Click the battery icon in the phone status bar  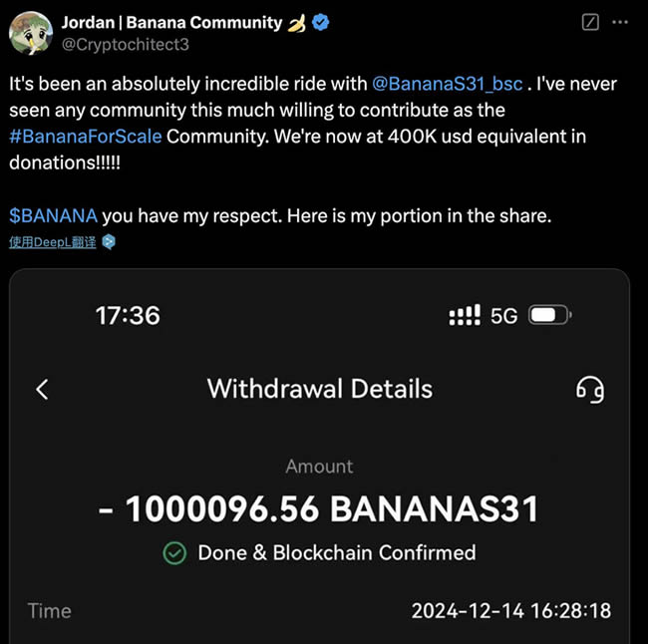pyautogui.click(x=547, y=316)
